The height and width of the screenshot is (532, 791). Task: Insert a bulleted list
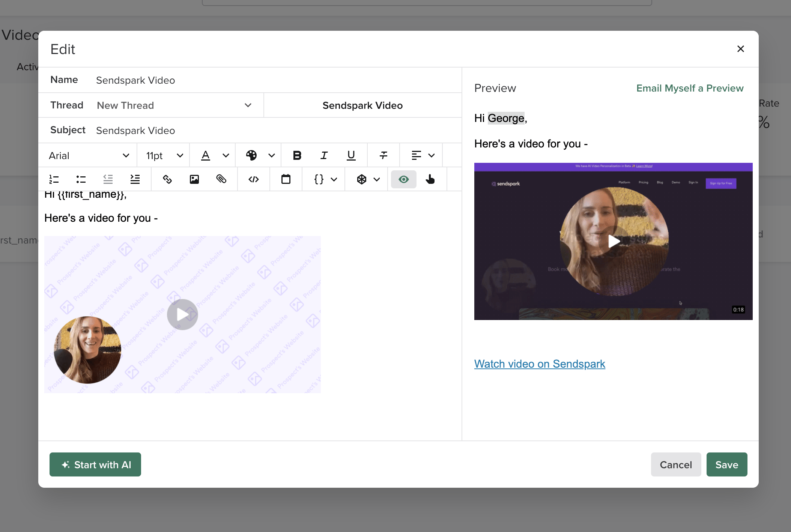point(81,179)
